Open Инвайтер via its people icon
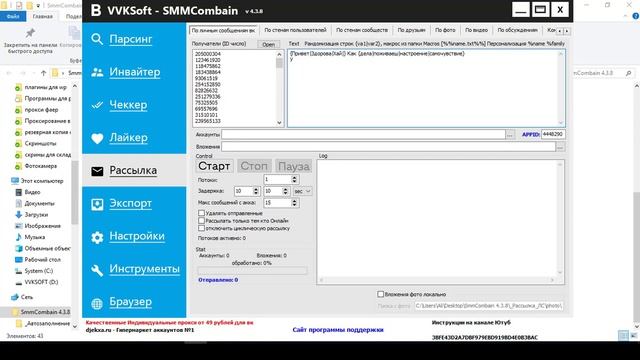The height and width of the screenshot is (360, 640). click(x=97, y=72)
